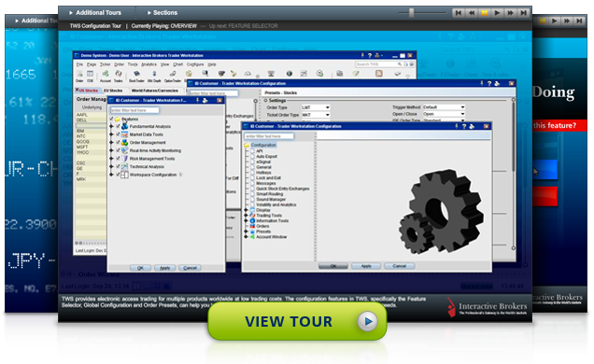This screenshot has width=594, height=364.
Task: Open the Sections menu in tour player
Action: coord(163,13)
